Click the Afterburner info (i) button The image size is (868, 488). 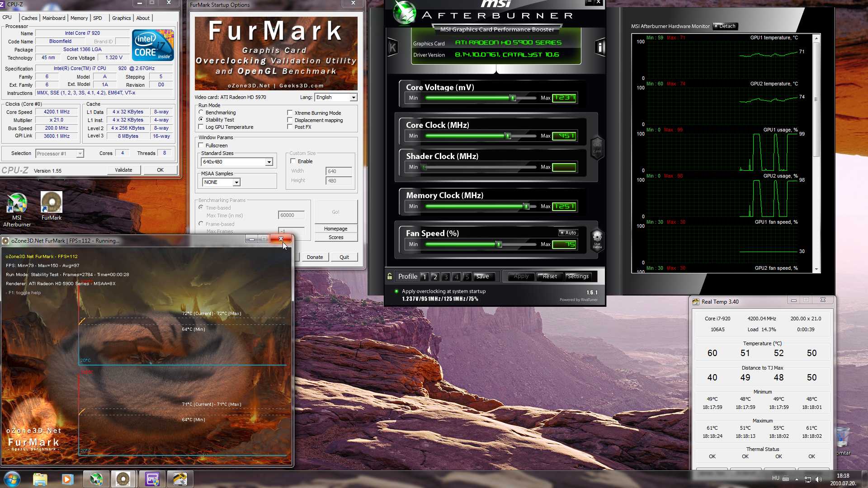pos(600,47)
